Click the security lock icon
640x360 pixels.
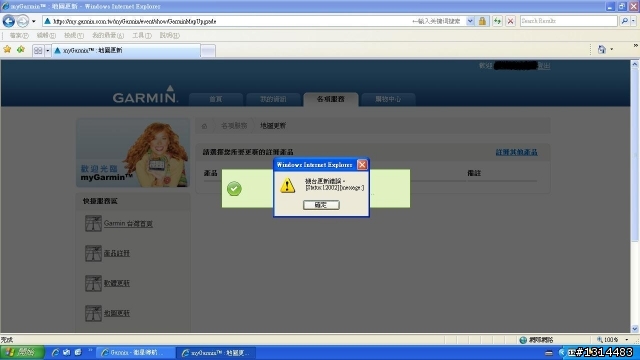pos(482,21)
